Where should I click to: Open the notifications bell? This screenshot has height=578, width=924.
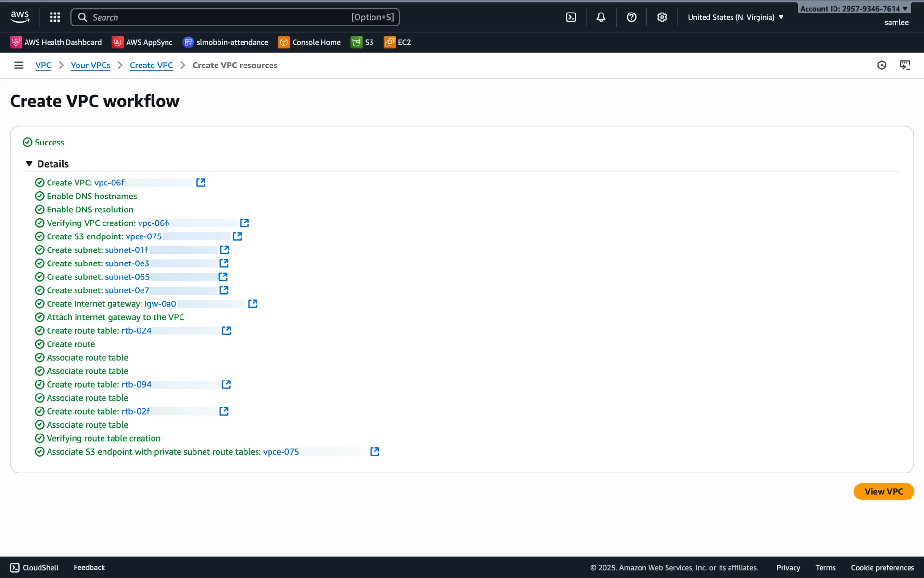click(601, 17)
